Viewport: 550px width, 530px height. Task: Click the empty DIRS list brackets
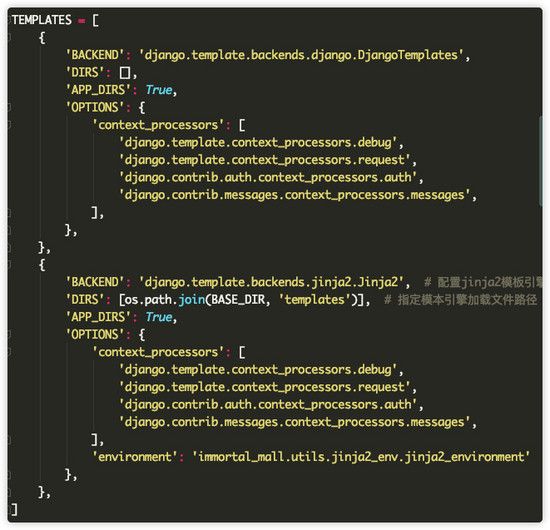tap(125, 73)
